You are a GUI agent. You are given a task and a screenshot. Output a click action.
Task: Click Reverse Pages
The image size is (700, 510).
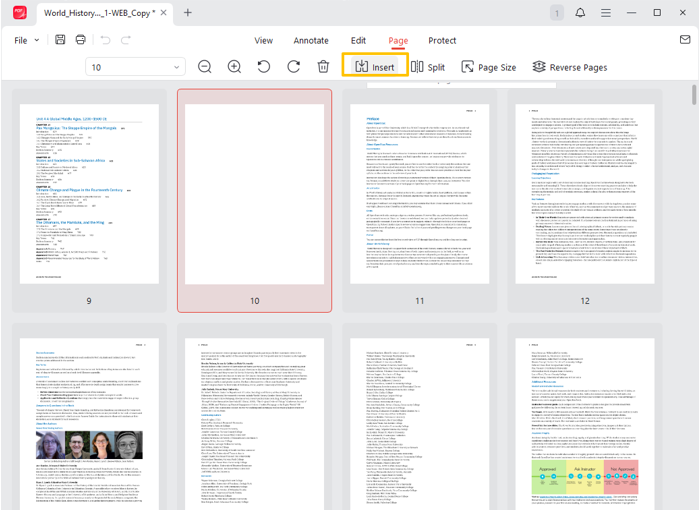point(570,67)
